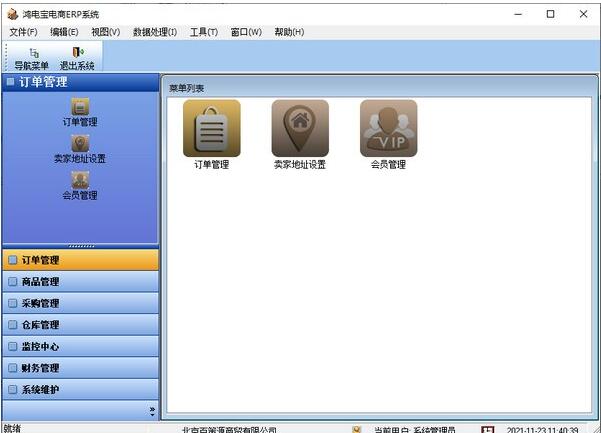The height and width of the screenshot is (433, 601).
Task: Open the 编辑(E) menu
Action: pyautogui.click(x=64, y=32)
